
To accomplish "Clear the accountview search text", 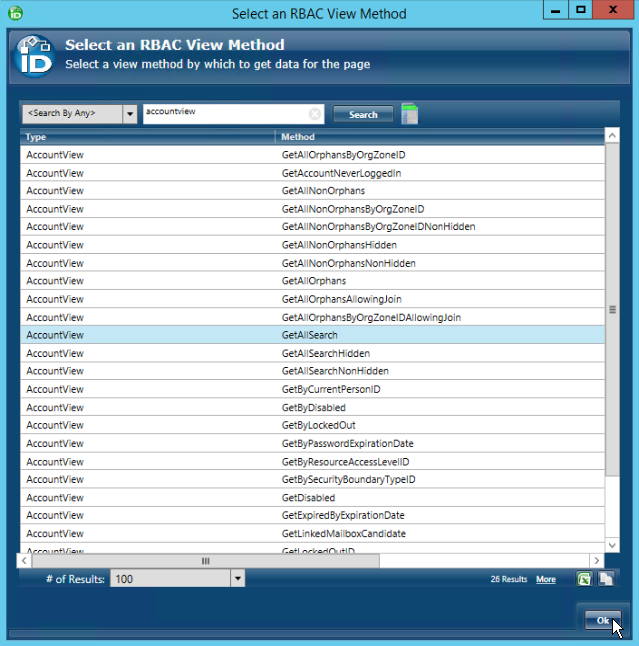I will (x=315, y=114).
